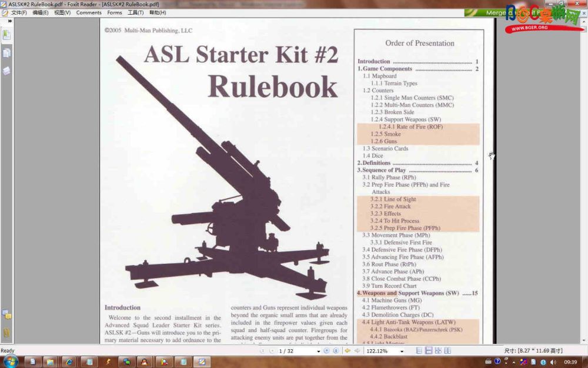Image resolution: width=588 pixels, height=368 pixels.
Task: Click the Previous View yellow arrow
Action: click(348, 351)
